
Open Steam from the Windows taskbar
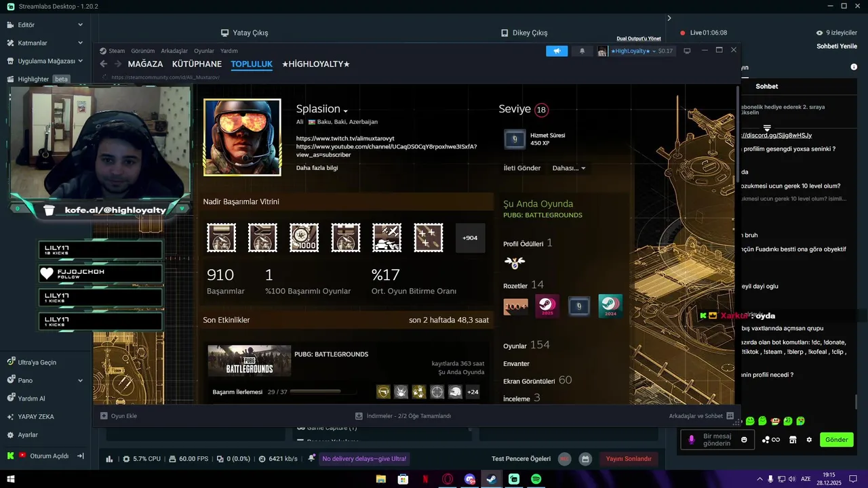click(492, 479)
